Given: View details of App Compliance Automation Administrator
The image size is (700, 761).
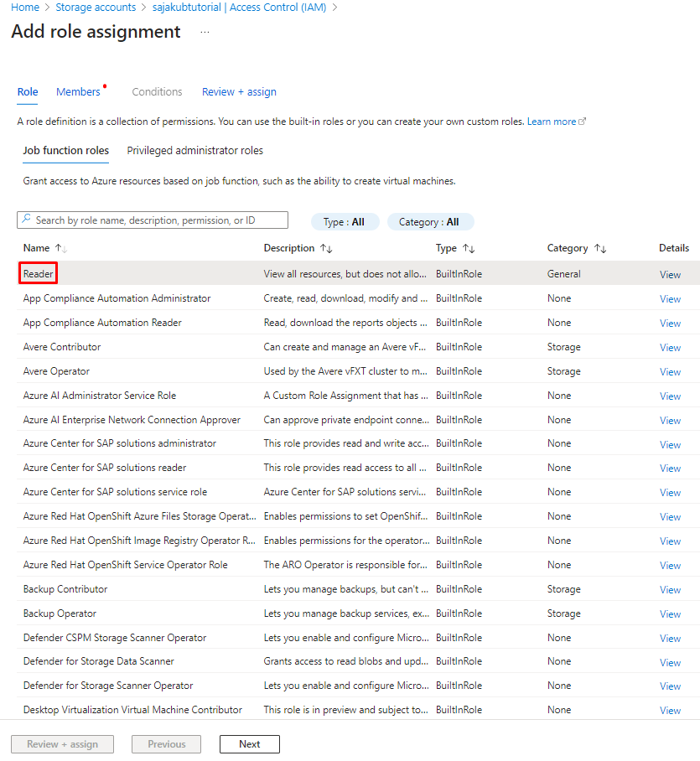Looking at the screenshot, I should click(670, 299).
